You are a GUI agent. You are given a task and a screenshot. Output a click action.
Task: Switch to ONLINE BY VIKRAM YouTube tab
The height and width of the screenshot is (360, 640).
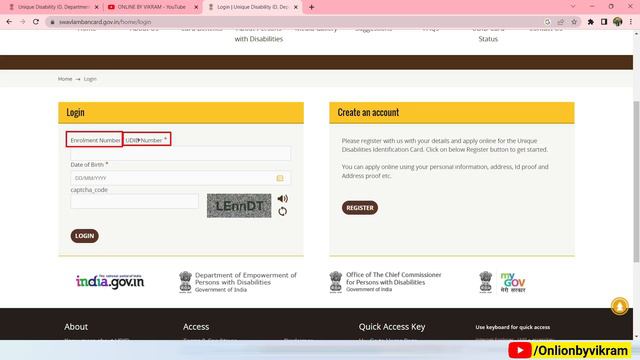coord(151,7)
